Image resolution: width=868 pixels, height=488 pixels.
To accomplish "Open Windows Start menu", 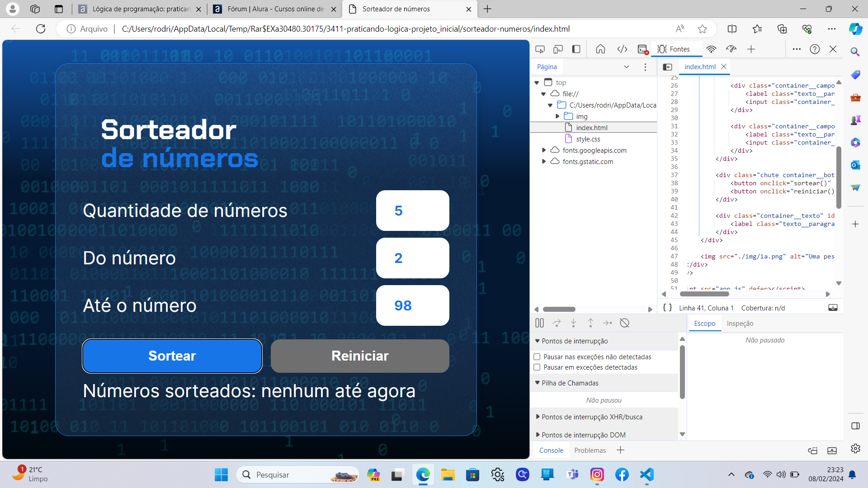I will (x=221, y=474).
